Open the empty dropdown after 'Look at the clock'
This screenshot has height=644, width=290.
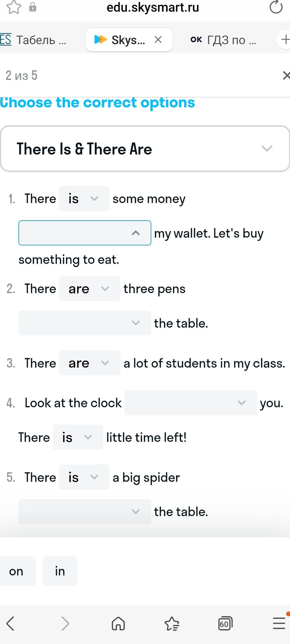point(191,402)
